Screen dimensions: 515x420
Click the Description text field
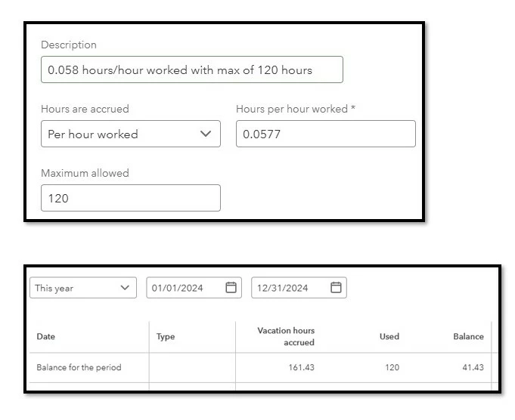click(x=192, y=69)
